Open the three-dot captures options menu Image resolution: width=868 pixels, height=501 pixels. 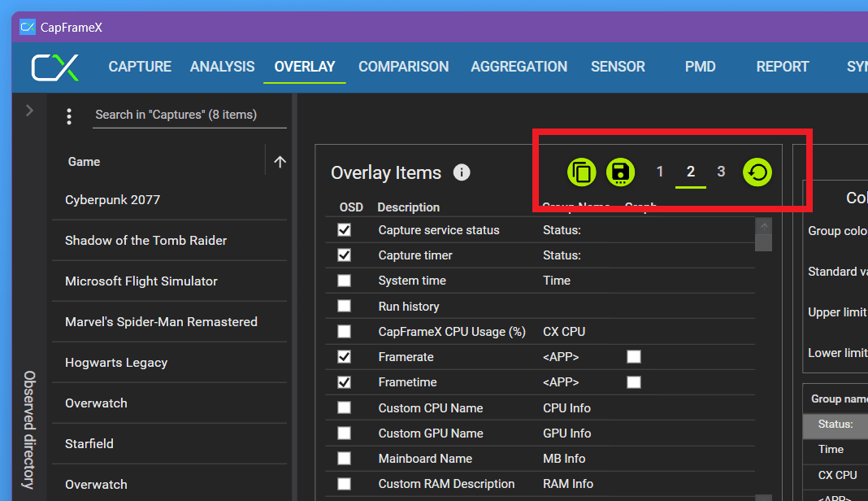69,116
